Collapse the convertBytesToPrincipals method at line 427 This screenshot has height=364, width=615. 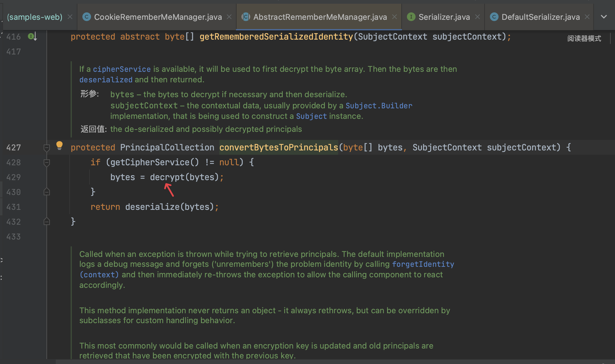coord(47,148)
